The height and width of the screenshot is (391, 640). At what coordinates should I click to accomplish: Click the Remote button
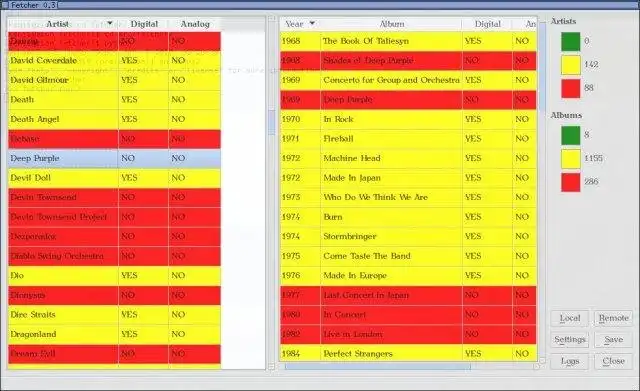pos(613,318)
